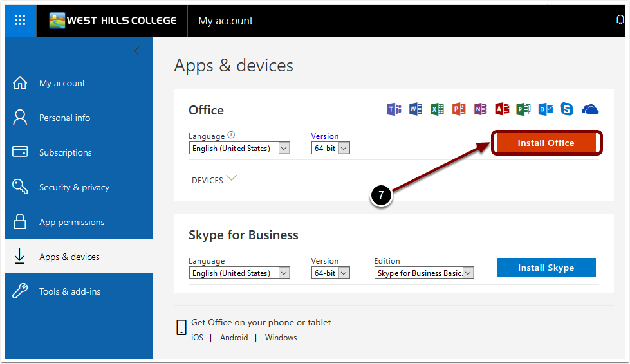
Task: Click My account title in header
Action: (225, 21)
